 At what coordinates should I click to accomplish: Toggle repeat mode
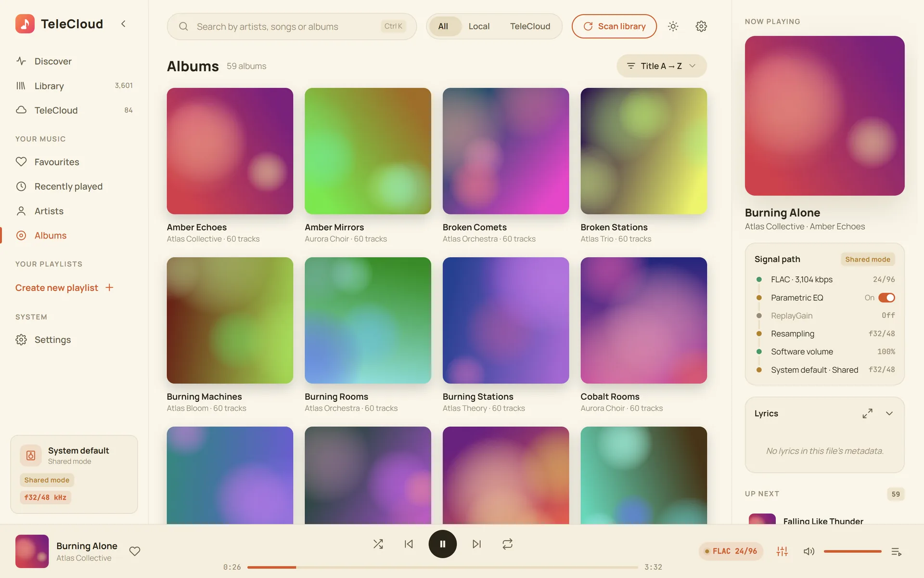pyautogui.click(x=507, y=544)
